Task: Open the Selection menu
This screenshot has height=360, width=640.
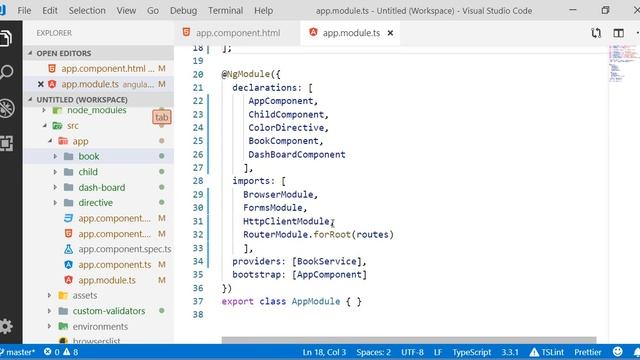Action: pos(87,11)
